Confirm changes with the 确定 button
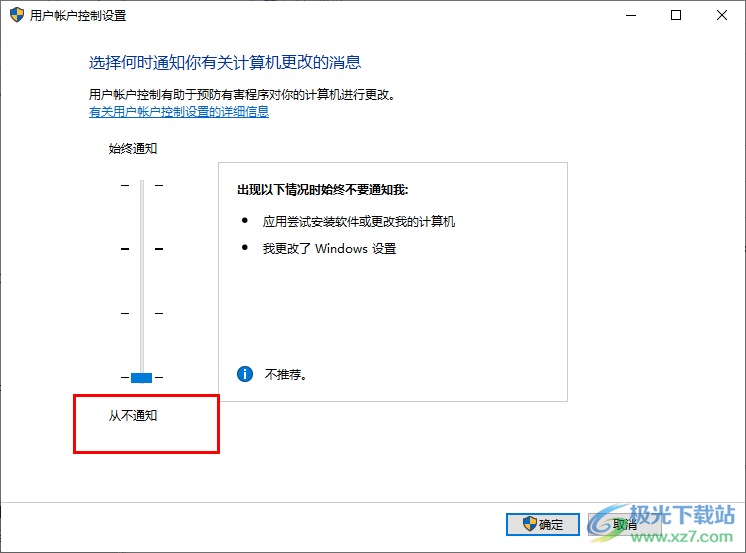Screen dimensions: 746x553 click(x=543, y=524)
